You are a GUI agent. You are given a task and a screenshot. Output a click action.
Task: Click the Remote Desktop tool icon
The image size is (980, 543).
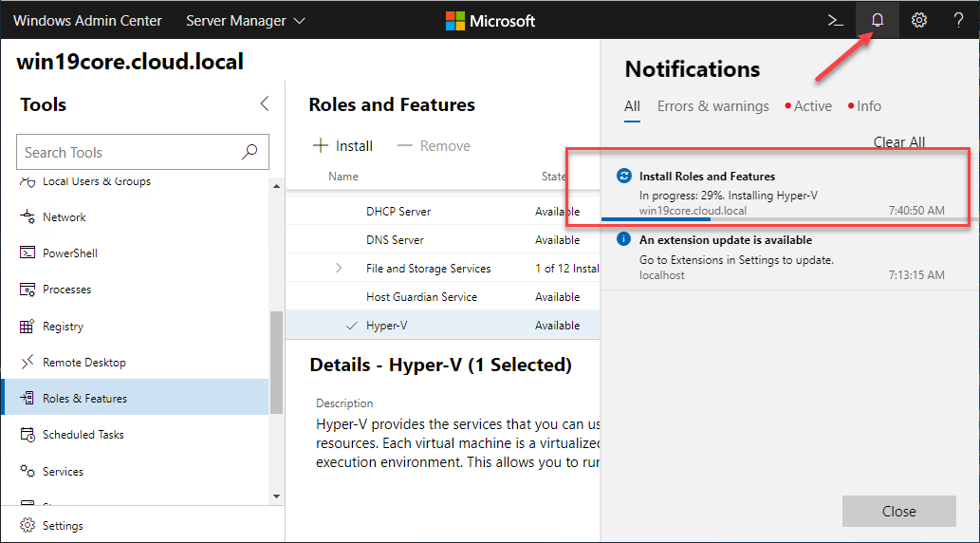coord(28,363)
